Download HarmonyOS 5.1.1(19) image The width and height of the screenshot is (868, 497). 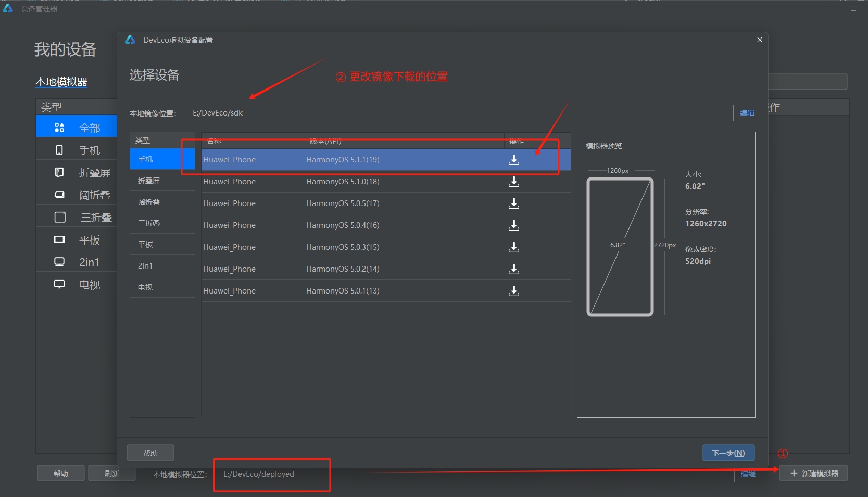coord(513,160)
